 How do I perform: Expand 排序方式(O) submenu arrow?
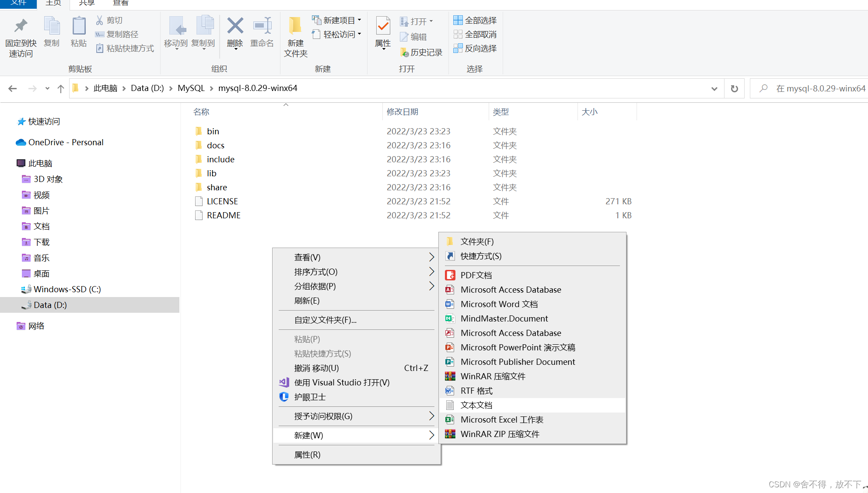click(x=431, y=272)
